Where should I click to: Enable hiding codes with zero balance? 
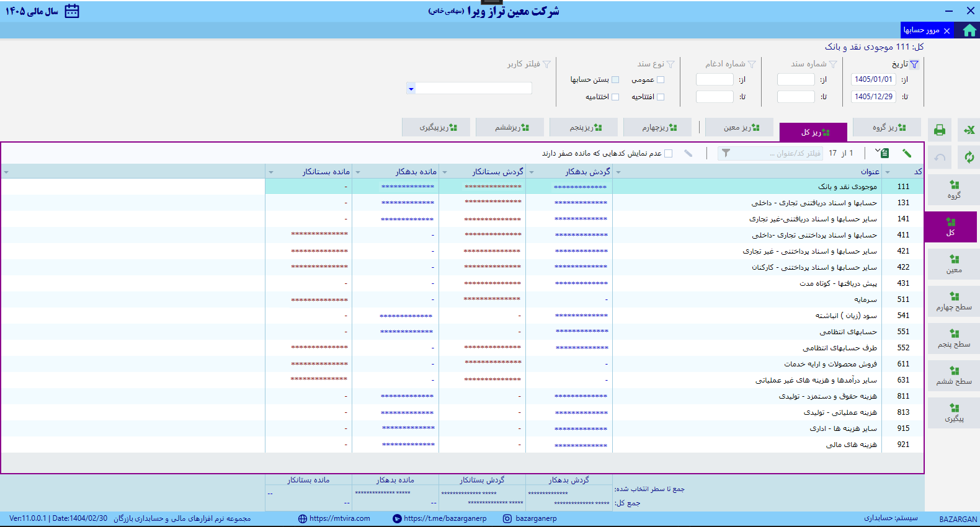669,153
